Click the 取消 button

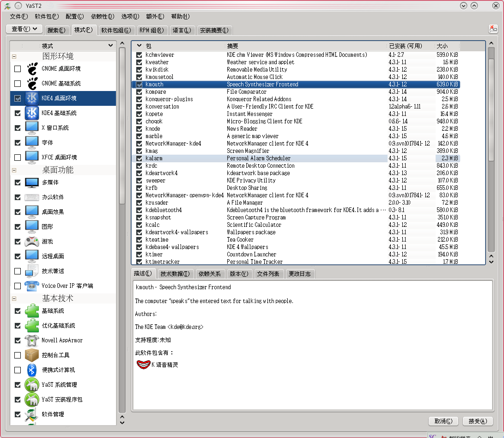click(443, 421)
